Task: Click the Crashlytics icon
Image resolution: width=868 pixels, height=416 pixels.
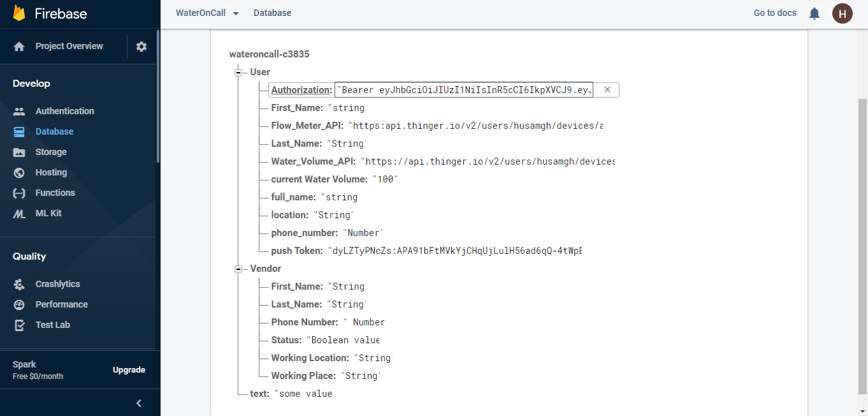Action: coord(19,284)
